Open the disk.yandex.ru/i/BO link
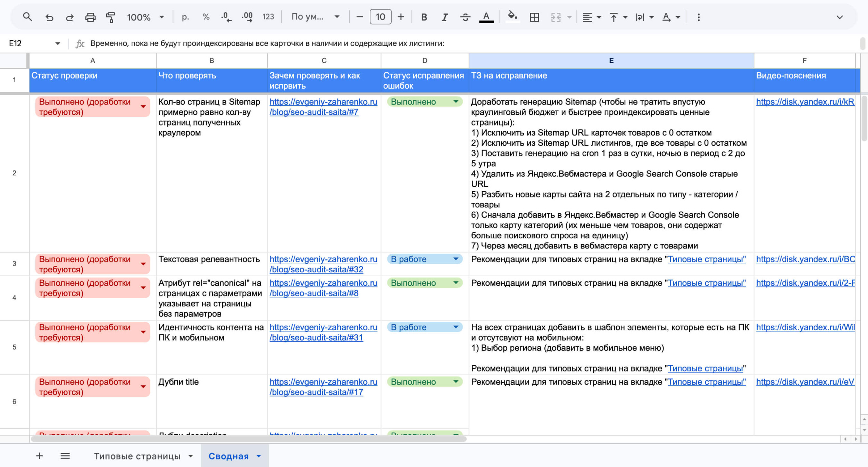Viewport: 868px width, 467px height. (806, 259)
